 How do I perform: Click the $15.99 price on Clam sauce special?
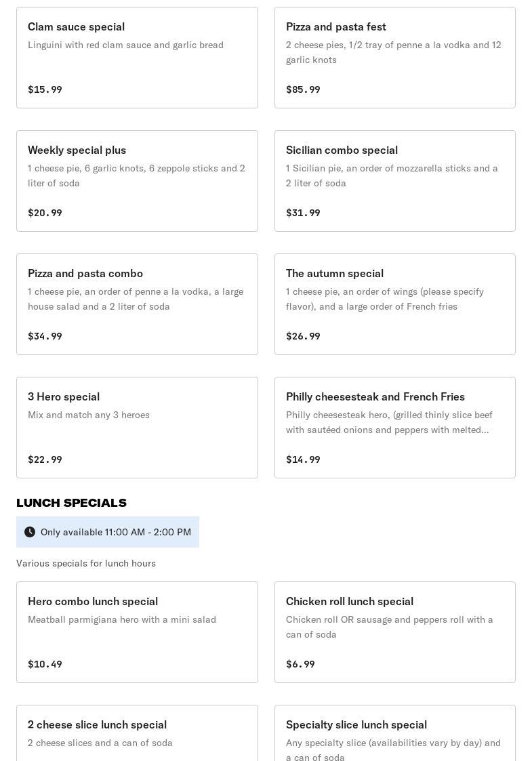[x=45, y=89]
